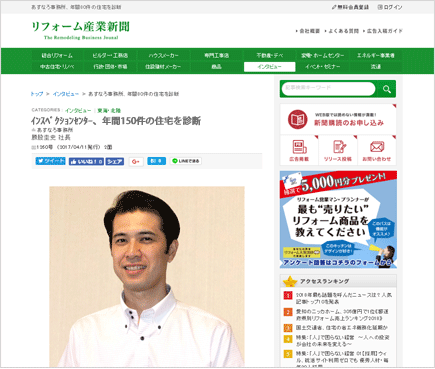Click the search magnifier icon

(x=386, y=89)
